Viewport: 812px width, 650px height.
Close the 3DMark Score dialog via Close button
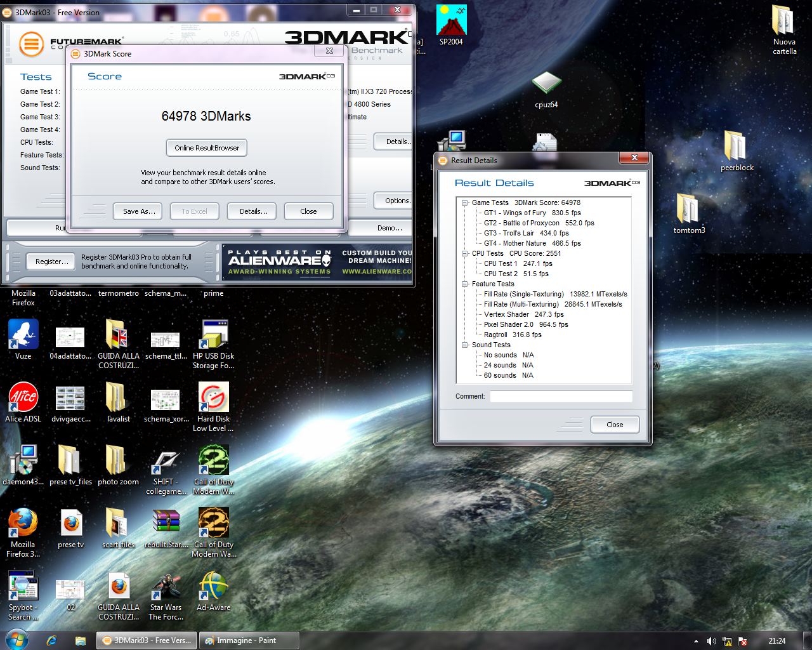click(x=308, y=211)
